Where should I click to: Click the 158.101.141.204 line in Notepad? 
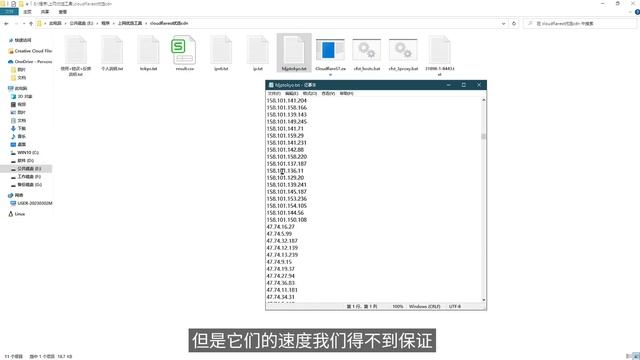click(x=287, y=101)
